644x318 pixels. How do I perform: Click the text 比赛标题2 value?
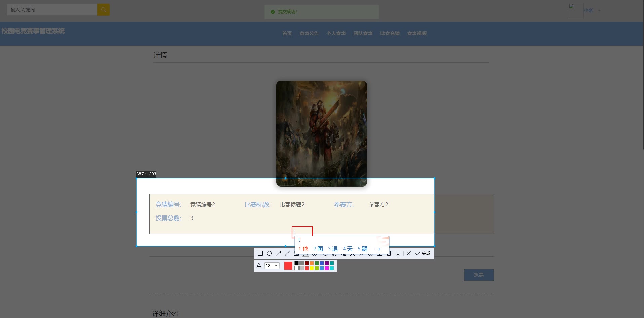click(292, 204)
